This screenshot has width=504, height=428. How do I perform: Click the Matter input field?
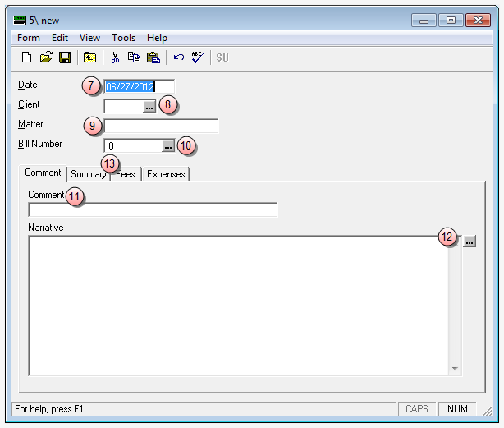point(161,126)
